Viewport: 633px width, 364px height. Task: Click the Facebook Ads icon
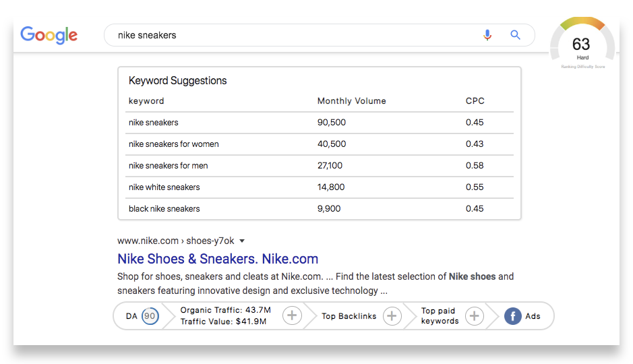[512, 316]
